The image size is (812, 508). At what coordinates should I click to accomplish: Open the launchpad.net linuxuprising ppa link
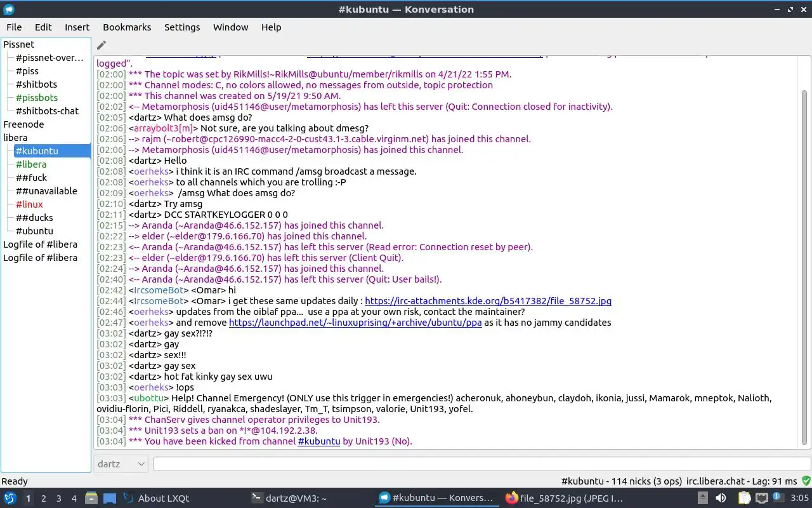pyautogui.click(x=355, y=323)
